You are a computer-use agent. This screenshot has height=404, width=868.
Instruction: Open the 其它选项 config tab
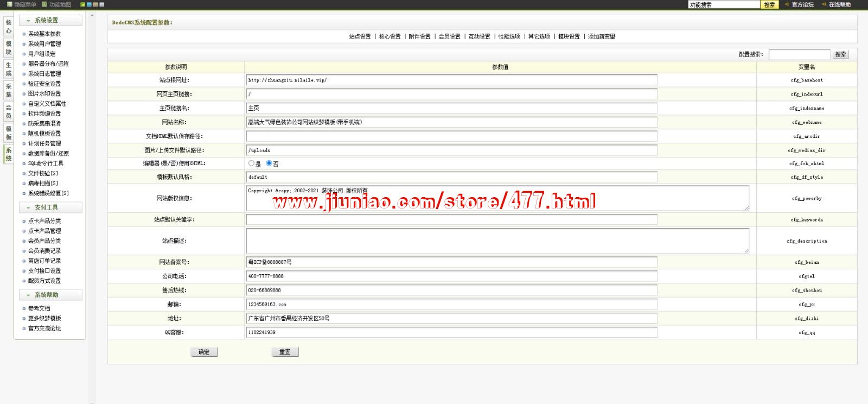tap(539, 36)
